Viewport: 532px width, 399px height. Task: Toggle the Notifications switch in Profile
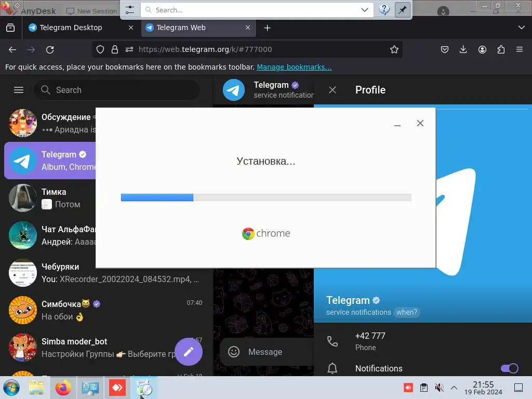(x=509, y=368)
